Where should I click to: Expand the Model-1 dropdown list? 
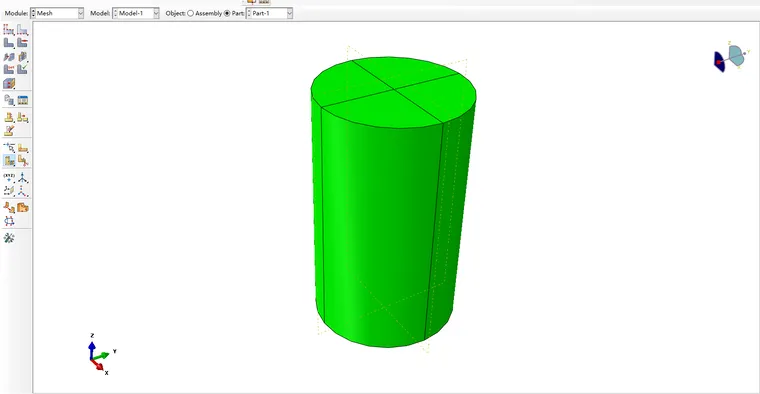pyautogui.click(x=136, y=14)
